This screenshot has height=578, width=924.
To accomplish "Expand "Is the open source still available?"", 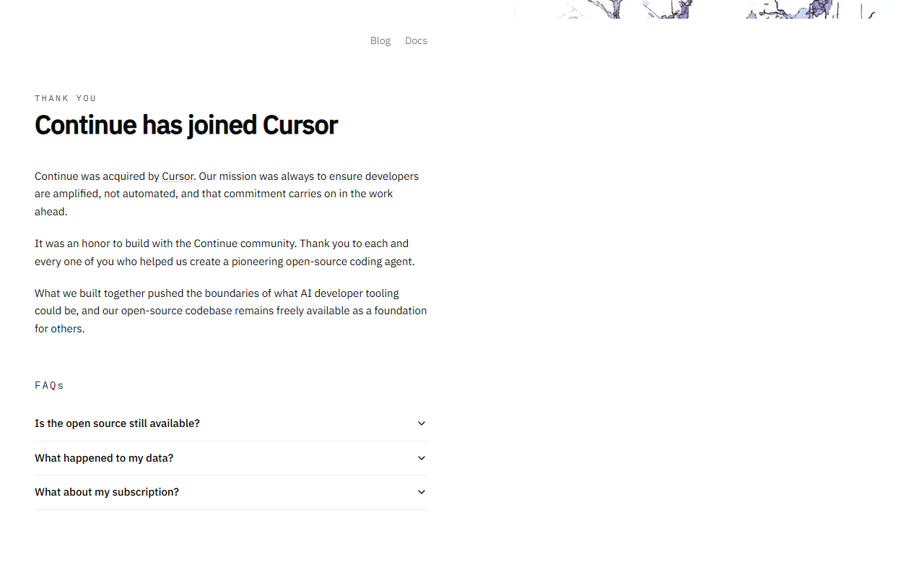I will pyautogui.click(x=231, y=423).
